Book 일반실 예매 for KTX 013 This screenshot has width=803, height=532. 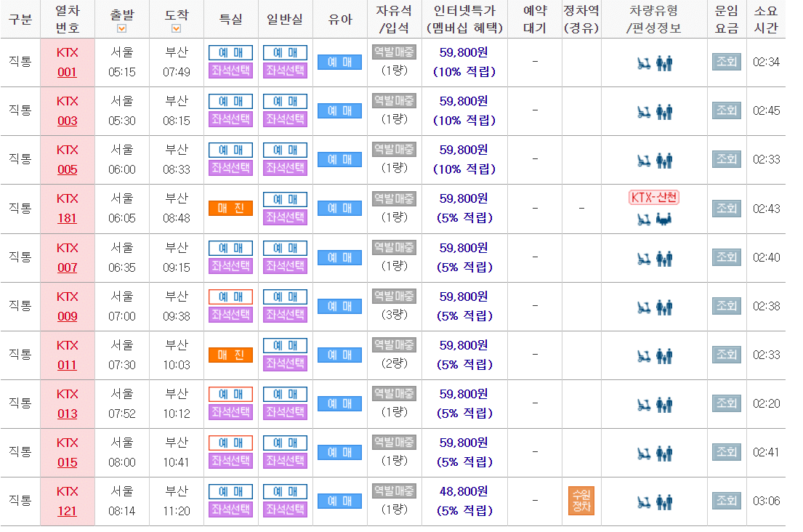286,394
